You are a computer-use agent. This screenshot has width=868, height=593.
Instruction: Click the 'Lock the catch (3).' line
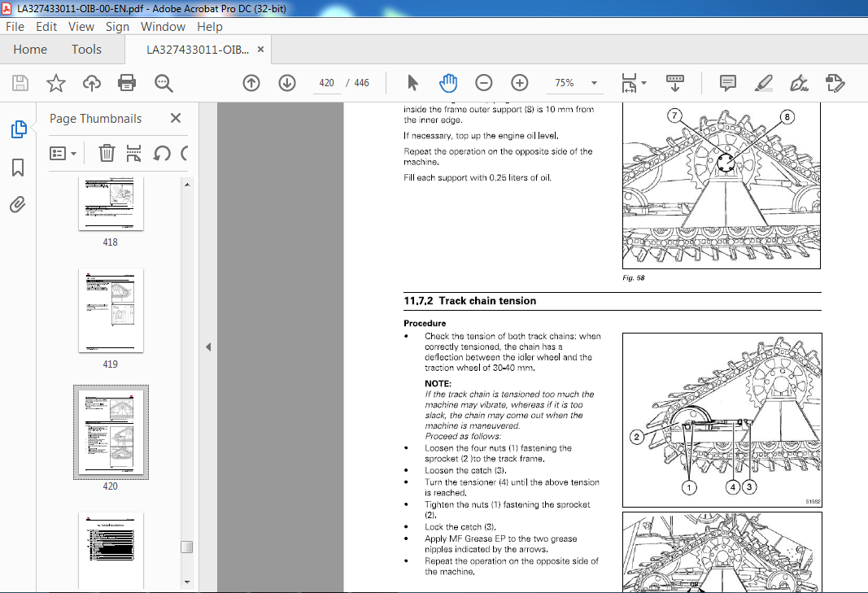(460, 527)
